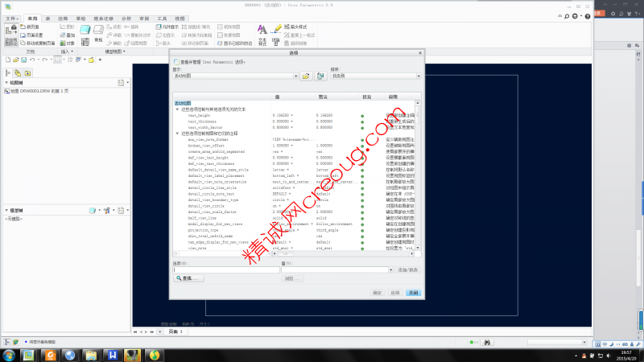644x362 pixels.
Task: Collapse the 绘图树 panel
Action: 6,83
